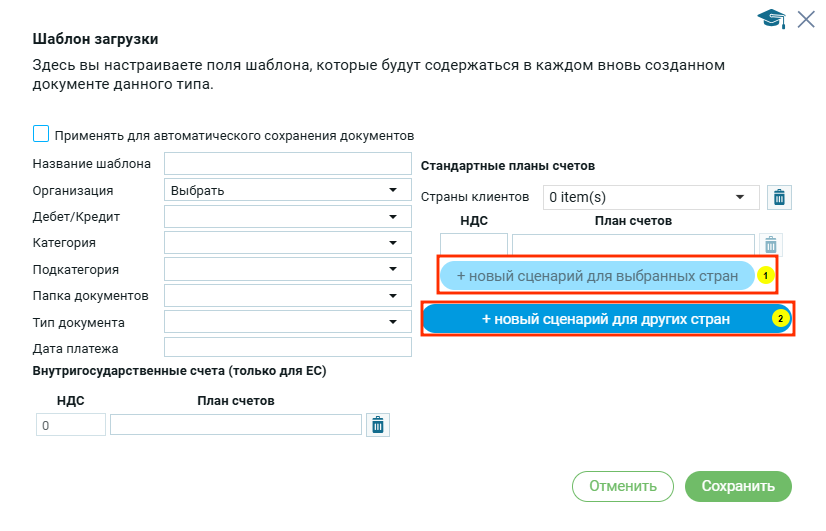Expand the Подкатегория dropdown list
826x531 pixels.
[x=287, y=269]
